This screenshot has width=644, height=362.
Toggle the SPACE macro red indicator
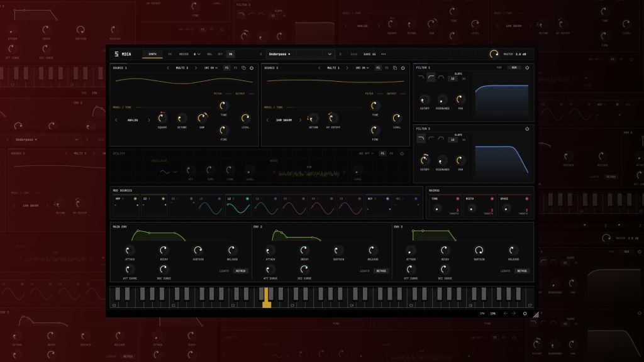[526, 199]
